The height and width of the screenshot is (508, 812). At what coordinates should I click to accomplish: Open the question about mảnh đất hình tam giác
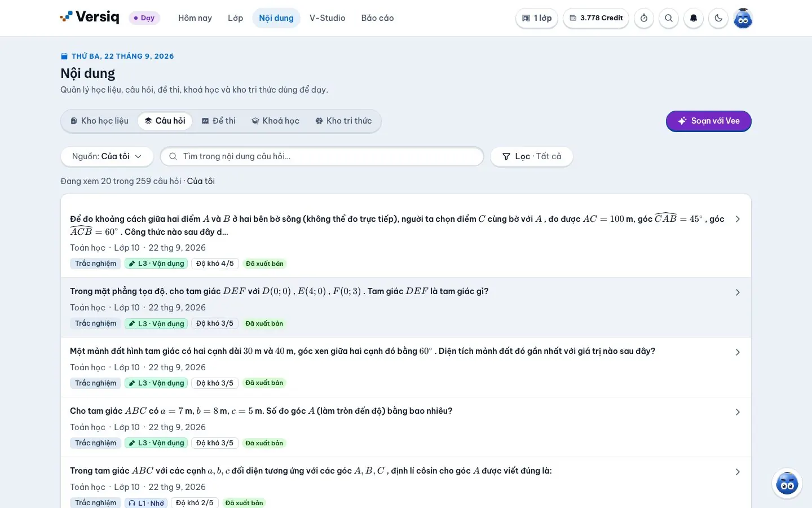(363, 351)
